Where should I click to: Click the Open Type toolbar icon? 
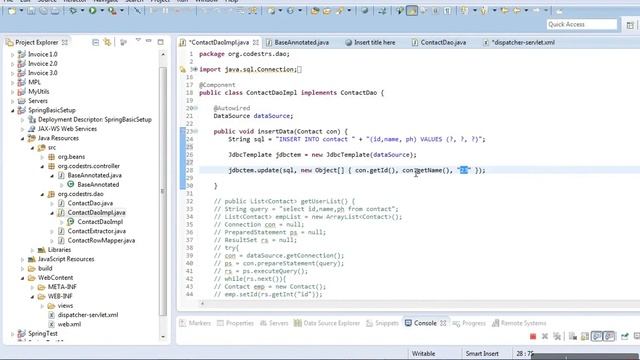point(315,11)
